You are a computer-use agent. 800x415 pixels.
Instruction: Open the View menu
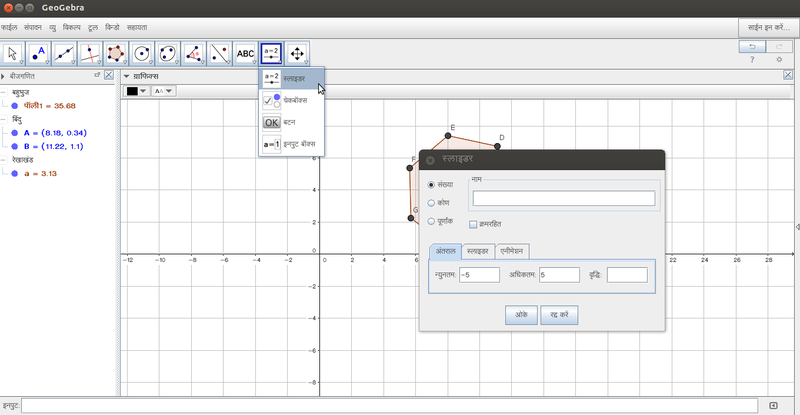point(53,28)
